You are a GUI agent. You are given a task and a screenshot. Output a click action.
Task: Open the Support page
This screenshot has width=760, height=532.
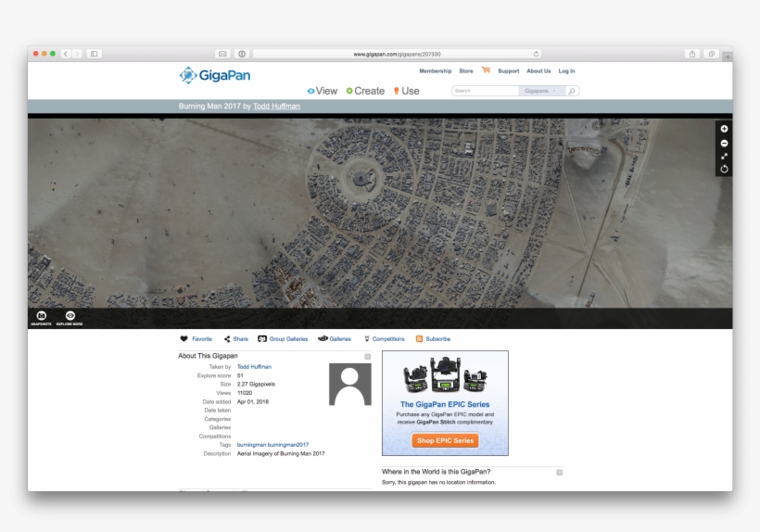point(509,70)
